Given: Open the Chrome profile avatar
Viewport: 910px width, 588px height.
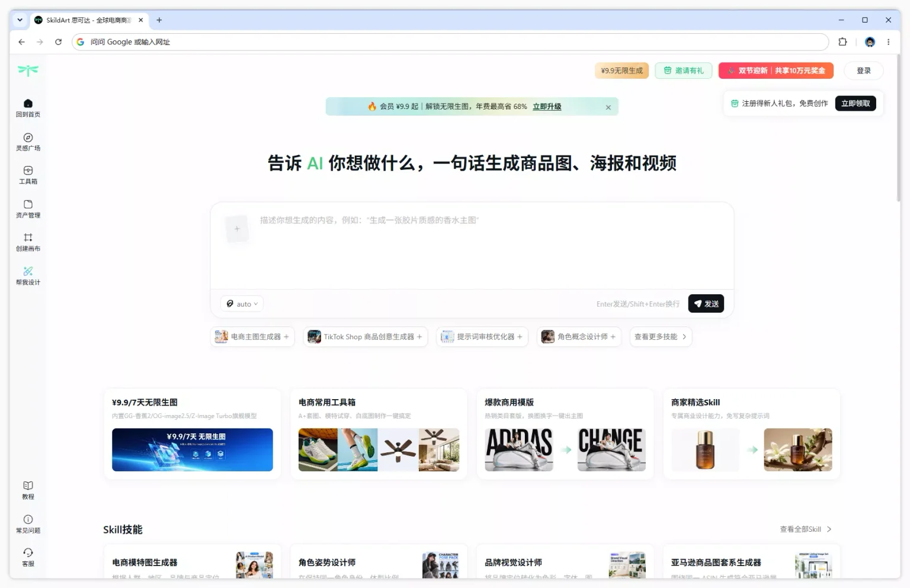Looking at the screenshot, I should [870, 42].
